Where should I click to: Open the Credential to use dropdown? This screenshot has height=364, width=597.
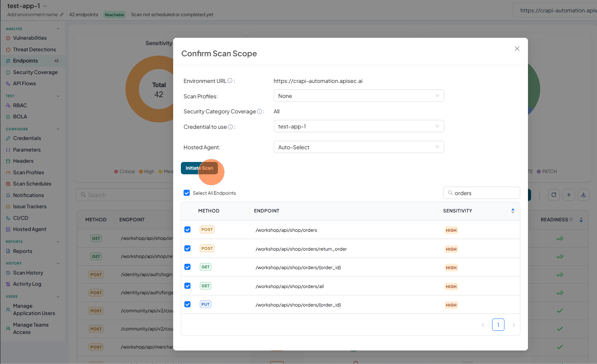click(x=359, y=126)
